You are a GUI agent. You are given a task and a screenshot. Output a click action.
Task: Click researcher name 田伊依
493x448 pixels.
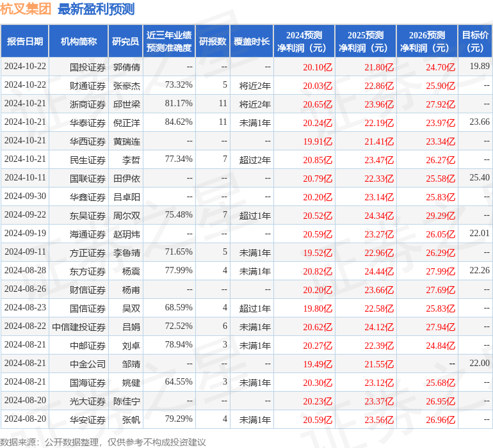click(x=126, y=179)
